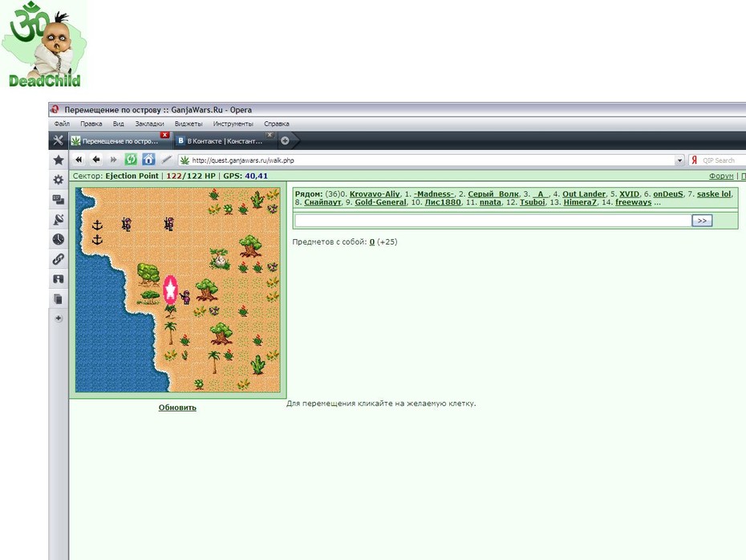746x560 pixels.
Task: Reload the page with the green refresh icon
Action: 131,160
